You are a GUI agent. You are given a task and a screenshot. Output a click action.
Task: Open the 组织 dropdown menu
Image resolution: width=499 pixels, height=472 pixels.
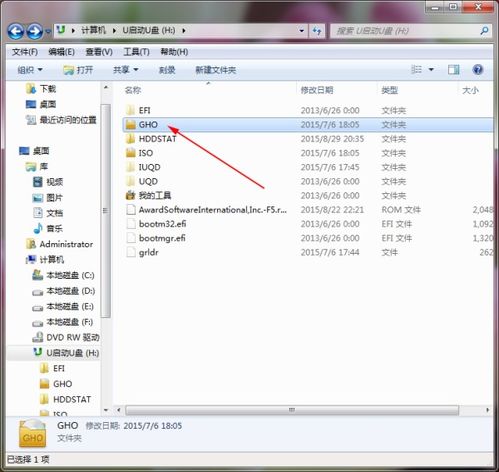(x=30, y=70)
